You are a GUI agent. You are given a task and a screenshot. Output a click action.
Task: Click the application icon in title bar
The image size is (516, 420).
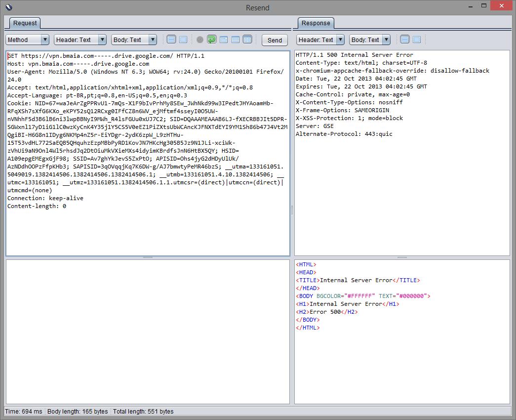[x=8, y=7]
